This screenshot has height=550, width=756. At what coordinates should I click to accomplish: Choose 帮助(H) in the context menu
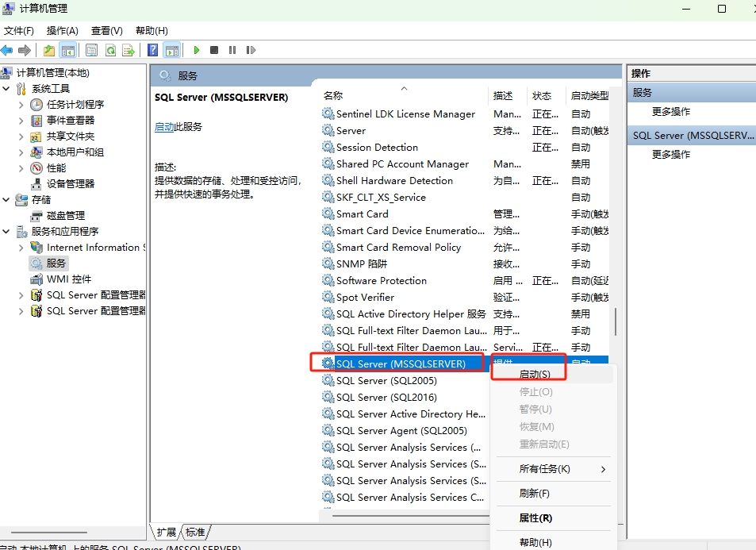click(553, 543)
